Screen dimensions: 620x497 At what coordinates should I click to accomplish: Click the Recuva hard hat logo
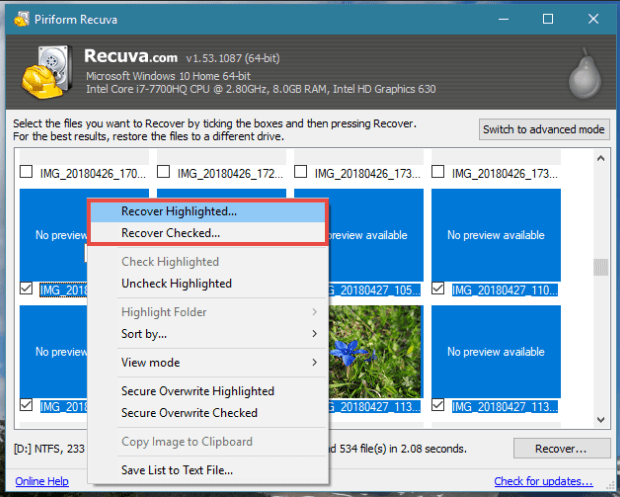(x=43, y=74)
